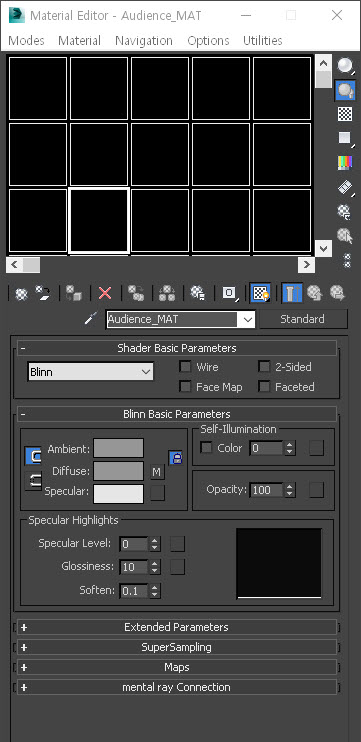Click the Video Color Check icon
The image size is (361, 742).
pos(345,163)
